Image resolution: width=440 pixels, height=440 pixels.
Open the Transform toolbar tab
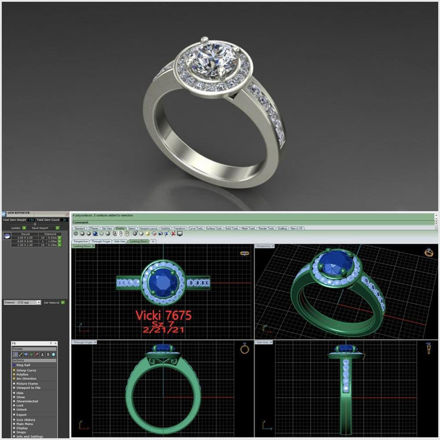point(180,228)
